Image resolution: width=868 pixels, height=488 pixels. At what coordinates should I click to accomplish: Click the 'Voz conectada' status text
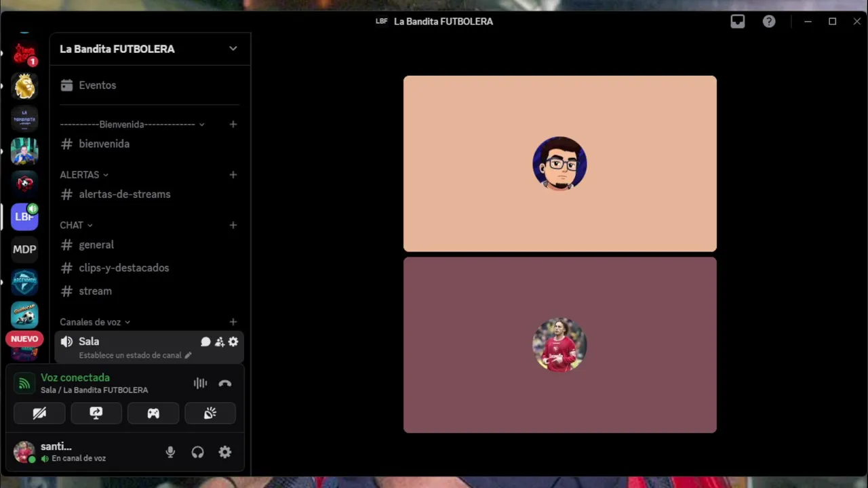75,378
